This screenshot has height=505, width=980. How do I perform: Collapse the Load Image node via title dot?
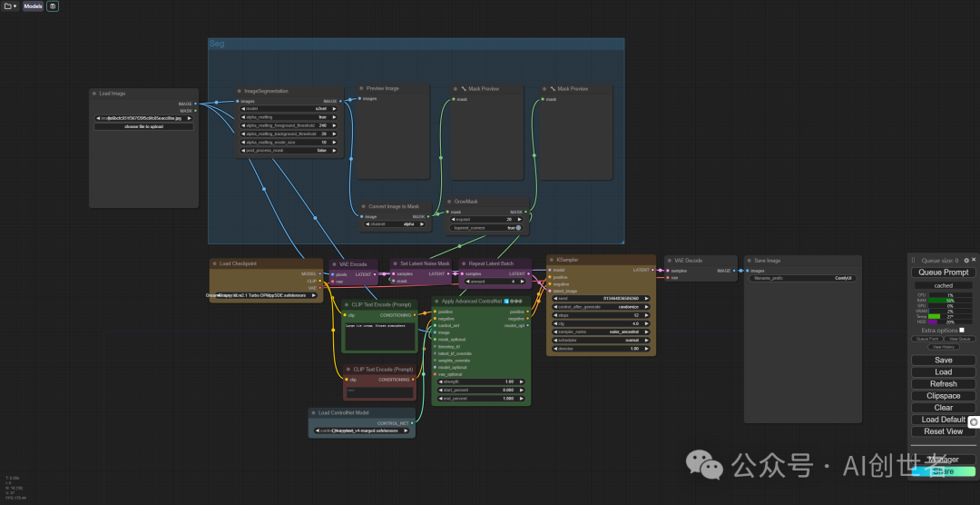coord(94,93)
